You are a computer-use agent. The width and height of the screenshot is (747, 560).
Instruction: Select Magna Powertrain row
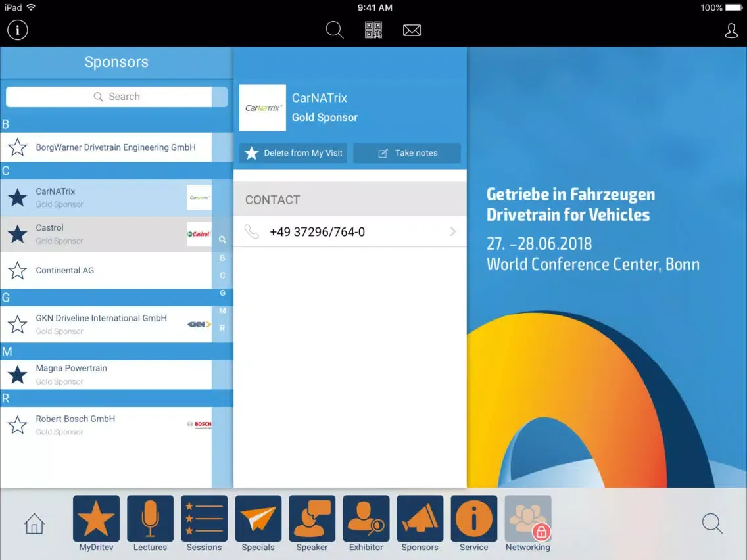point(107,375)
